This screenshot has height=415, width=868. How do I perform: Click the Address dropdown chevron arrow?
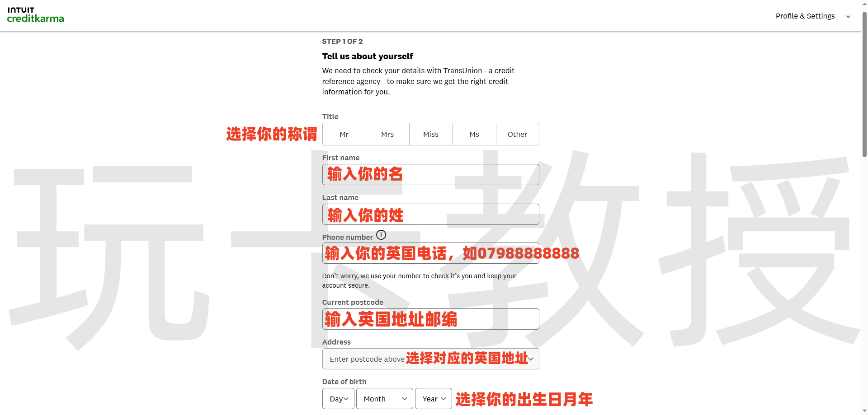(x=531, y=359)
